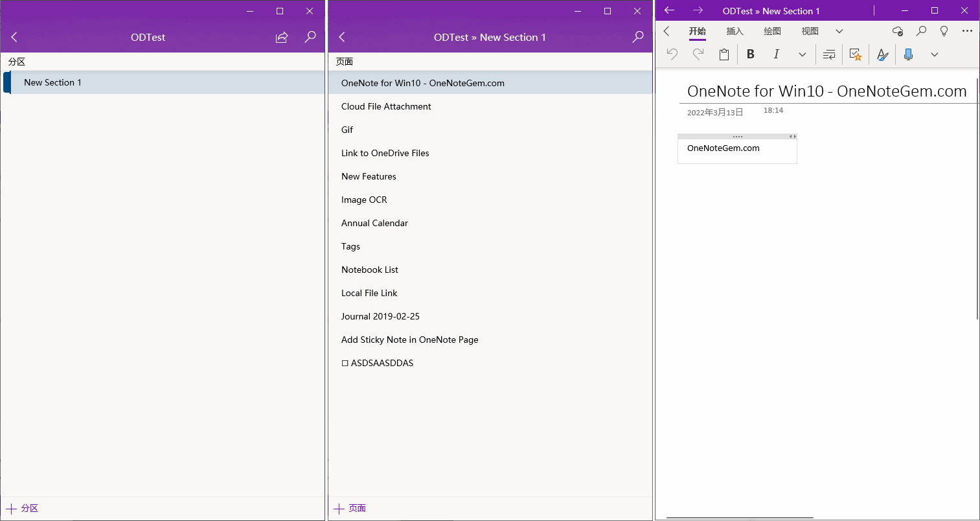Click the page title OneNote for Win10 - OneNoteGem.com
The width and height of the screenshot is (980, 521).
point(826,91)
